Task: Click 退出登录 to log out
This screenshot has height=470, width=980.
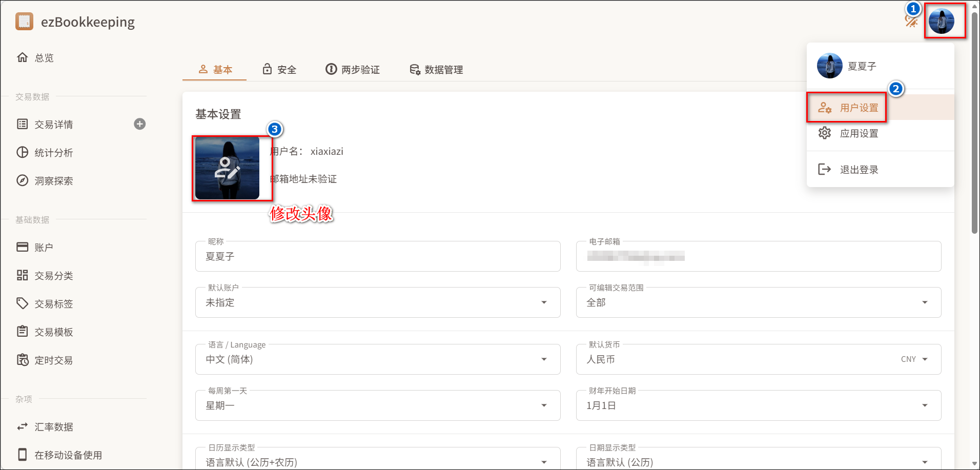Action: point(859,170)
